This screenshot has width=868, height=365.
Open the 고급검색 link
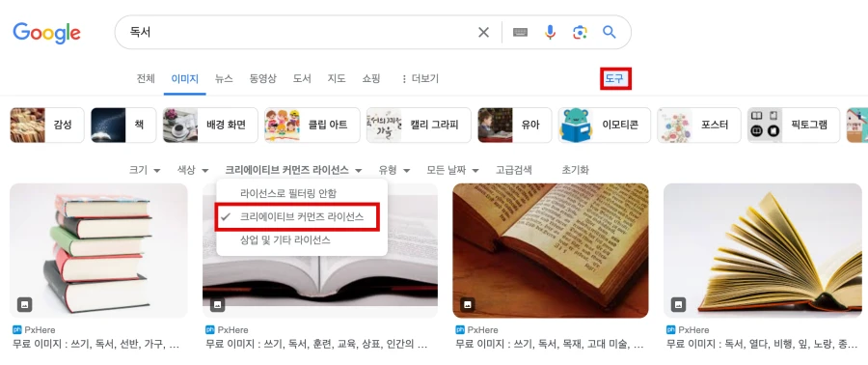514,170
